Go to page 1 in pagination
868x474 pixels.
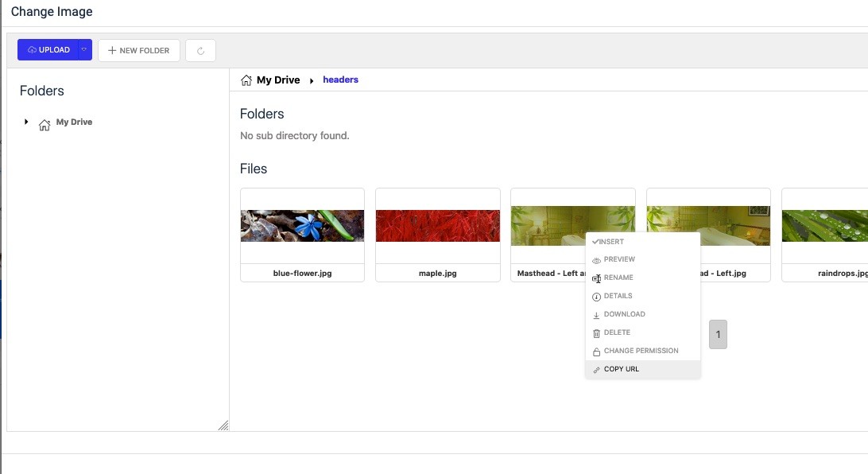coord(718,335)
